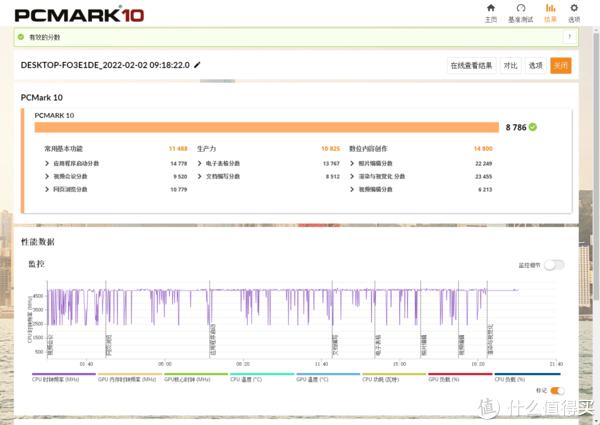
Task: Expand the 网页浏览分数 row
Action: click(66, 189)
